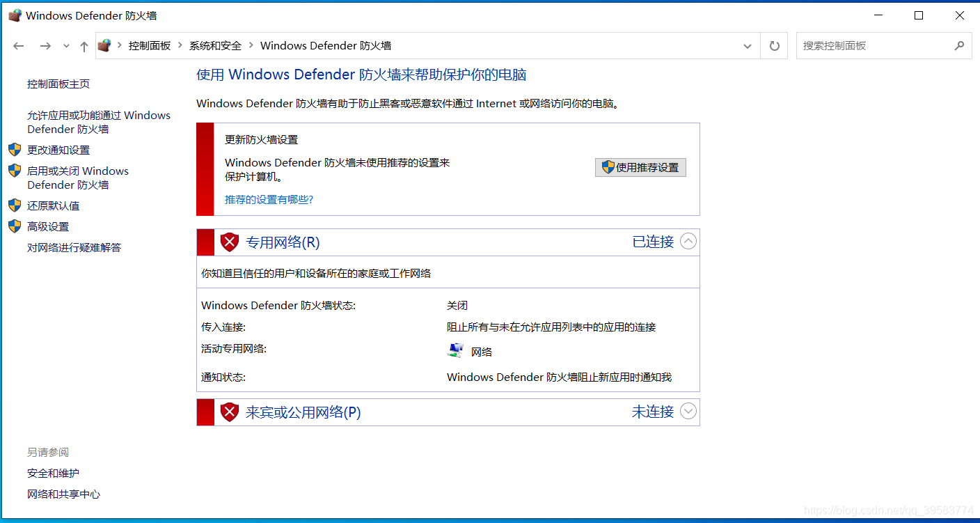980x523 pixels.
Task: Click the search magnifier icon
Action: 959,46
